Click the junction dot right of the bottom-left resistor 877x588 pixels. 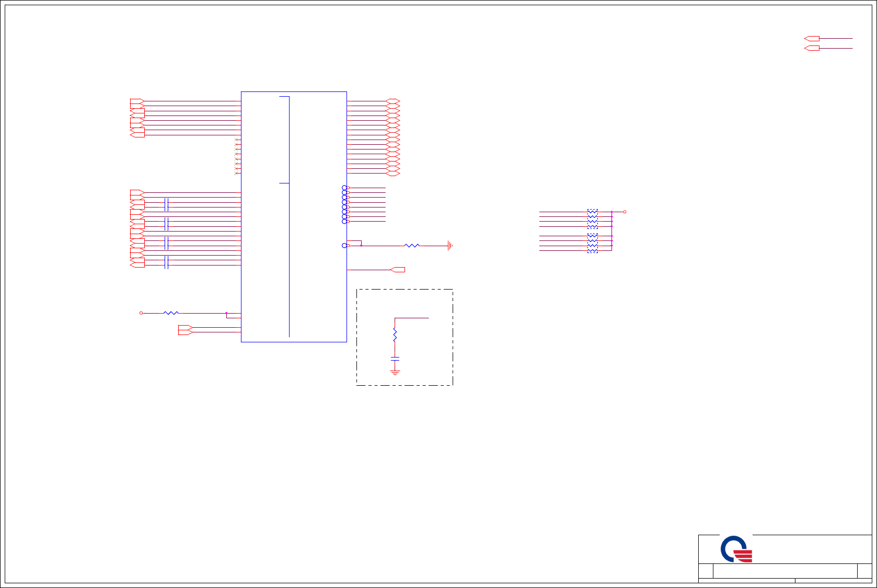click(226, 313)
